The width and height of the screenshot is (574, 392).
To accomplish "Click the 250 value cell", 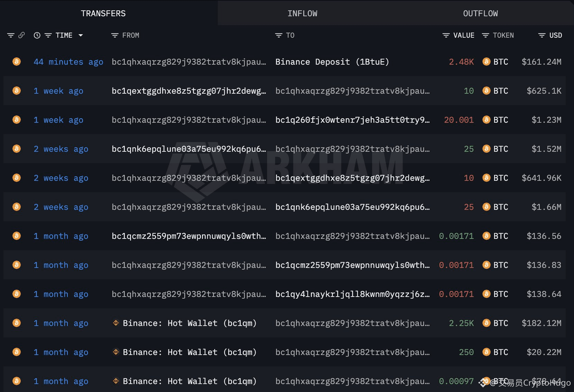I will tap(466, 352).
